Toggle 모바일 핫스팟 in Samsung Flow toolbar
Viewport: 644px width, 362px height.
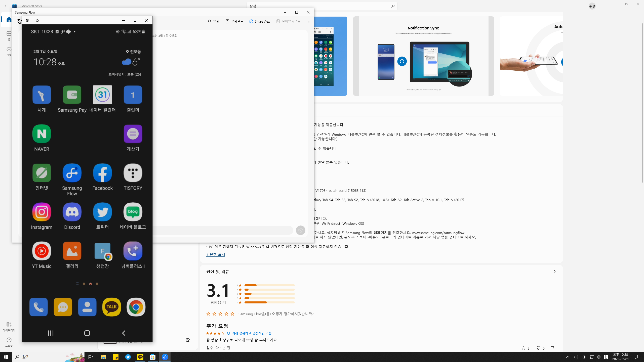[289, 21]
